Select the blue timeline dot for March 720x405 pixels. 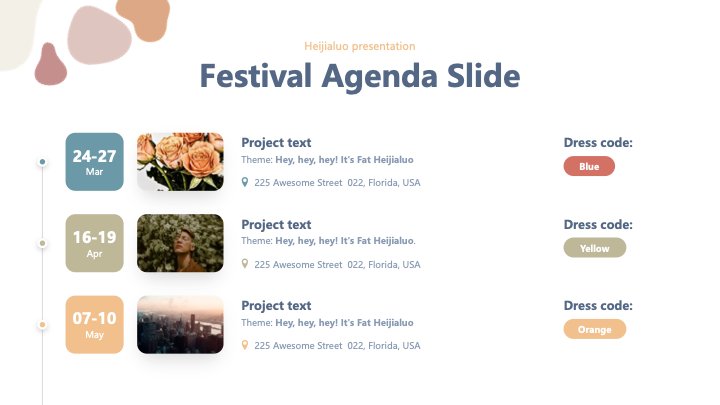(42, 162)
